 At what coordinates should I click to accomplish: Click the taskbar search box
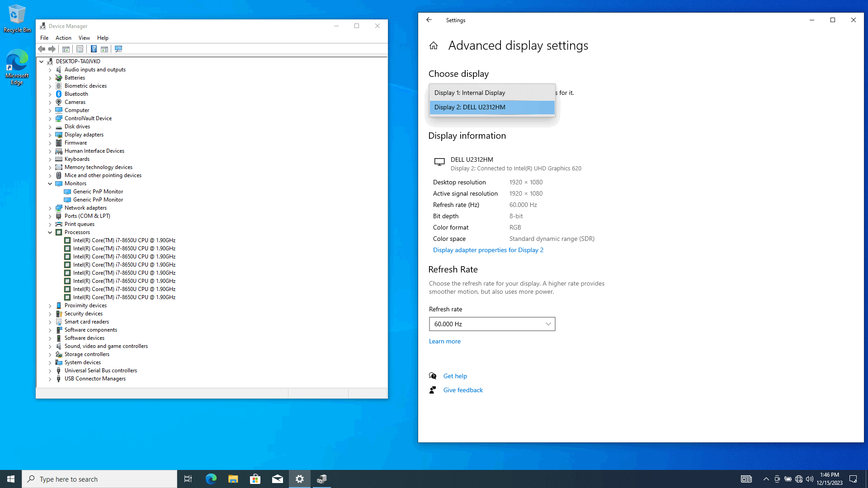99,479
